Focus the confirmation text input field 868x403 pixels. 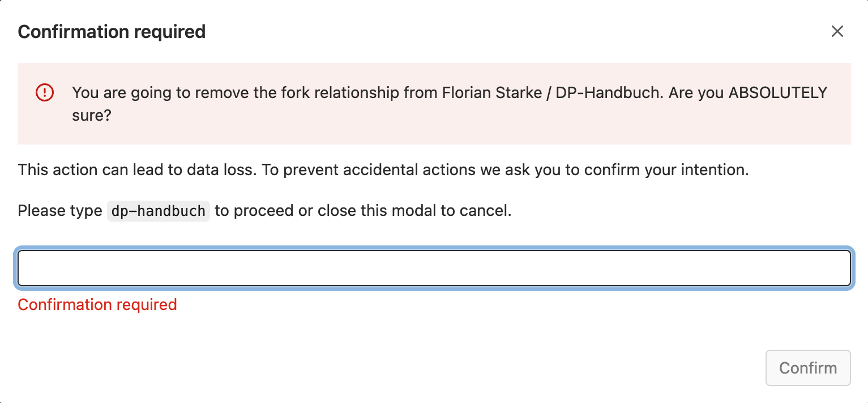(x=434, y=268)
